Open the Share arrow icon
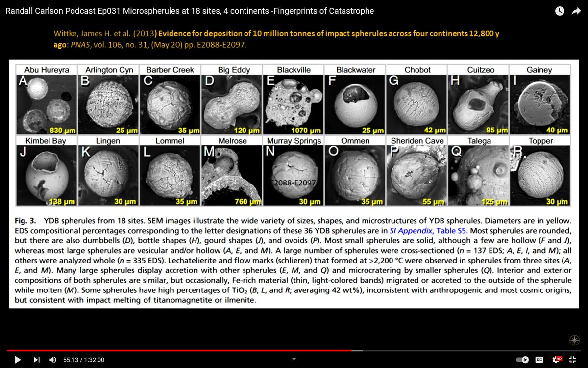 point(576,11)
